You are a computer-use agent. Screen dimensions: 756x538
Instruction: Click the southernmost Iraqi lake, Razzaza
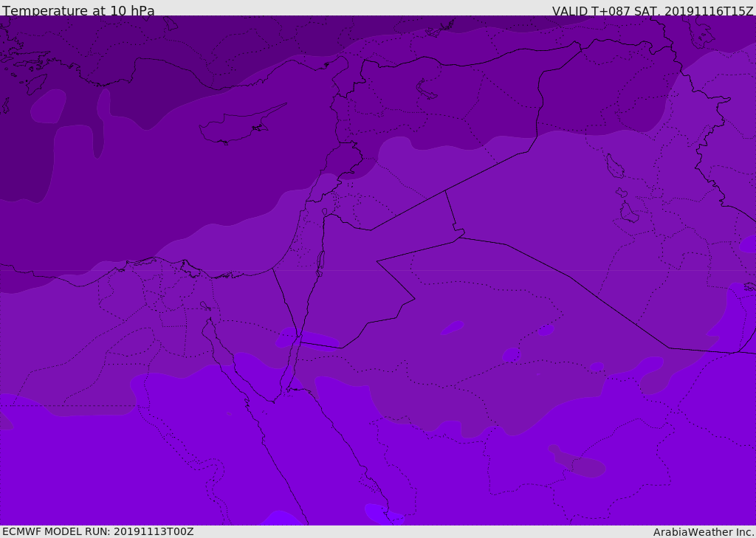pyautogui.click(x=628, y=213)
